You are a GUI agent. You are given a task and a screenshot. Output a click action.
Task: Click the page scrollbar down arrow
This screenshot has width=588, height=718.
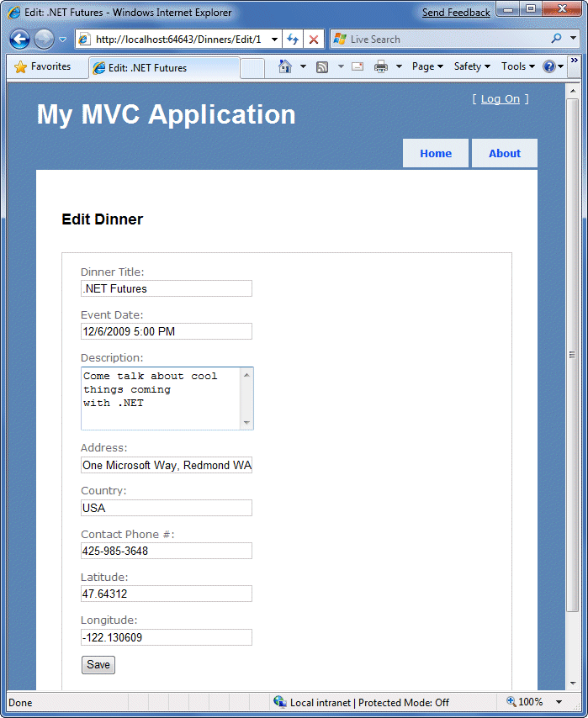(x=573, y=684)
